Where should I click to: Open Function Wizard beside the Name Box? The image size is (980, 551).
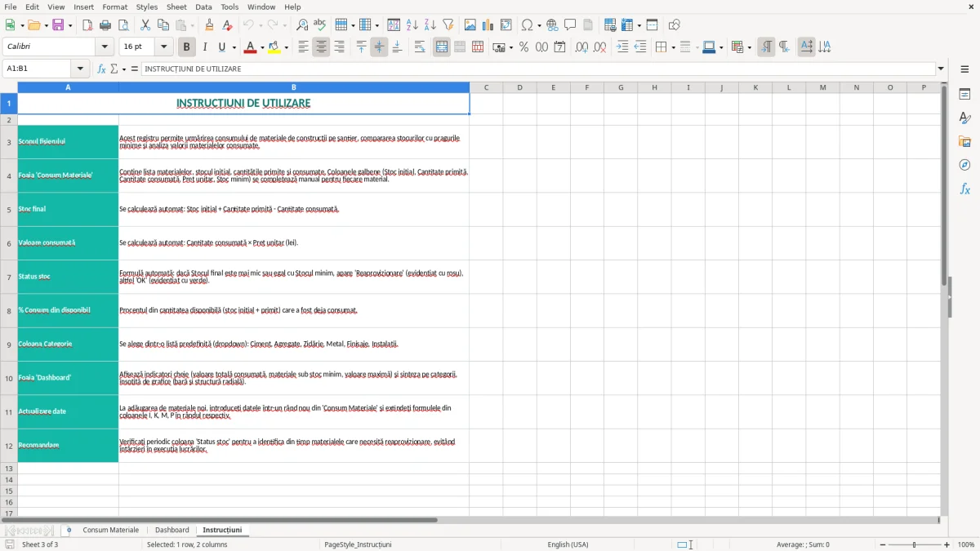102,69
